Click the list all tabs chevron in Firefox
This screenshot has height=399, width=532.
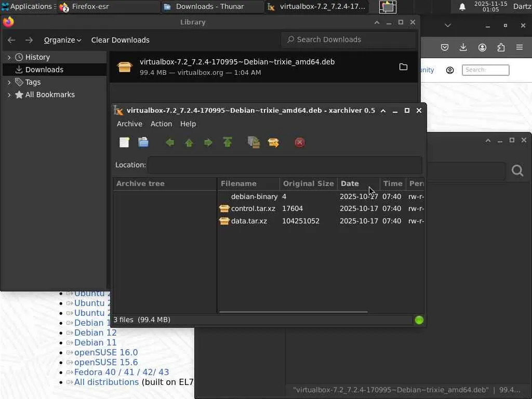(x=447, y=25)
